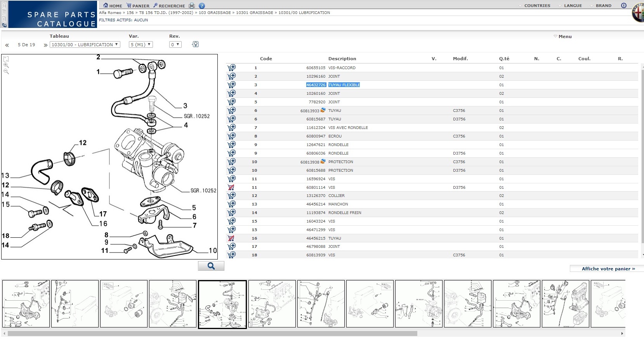Click the printer icon in the top toolbar
The height and width of the screenshot is (343, 644).
coord(192,6)
